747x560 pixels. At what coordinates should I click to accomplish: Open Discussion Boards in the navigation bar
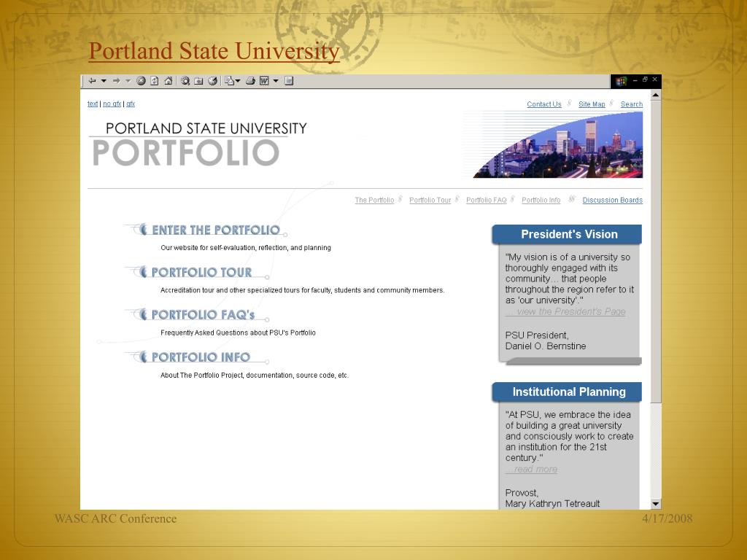(613, 200)
